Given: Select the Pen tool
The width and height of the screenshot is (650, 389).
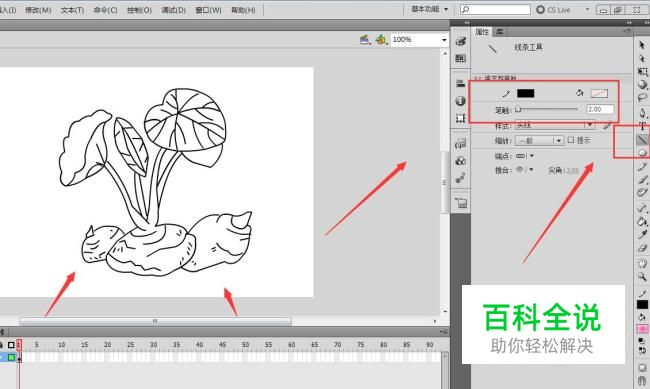Looking at the screenshot, I should pos(642,112).
